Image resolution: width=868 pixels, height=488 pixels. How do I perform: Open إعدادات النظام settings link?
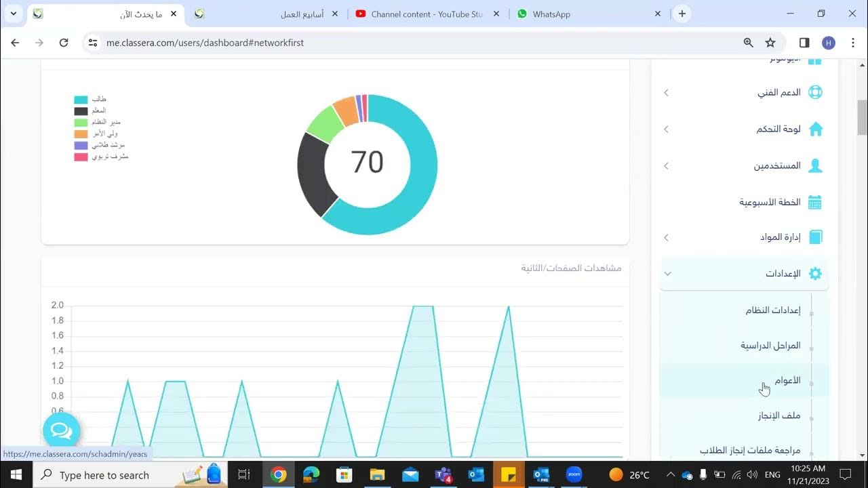point(773,310)
